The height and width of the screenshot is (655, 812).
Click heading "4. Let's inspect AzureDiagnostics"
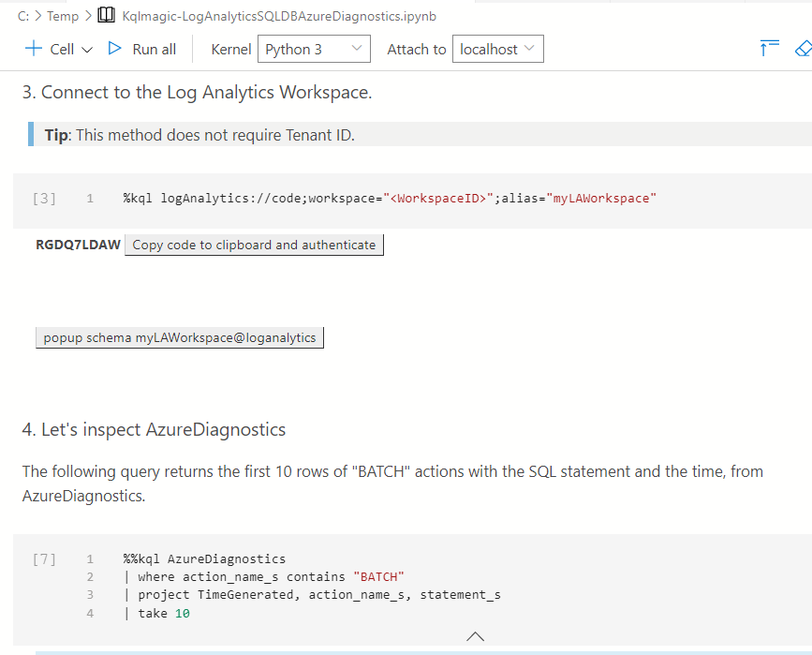point(154,429)
